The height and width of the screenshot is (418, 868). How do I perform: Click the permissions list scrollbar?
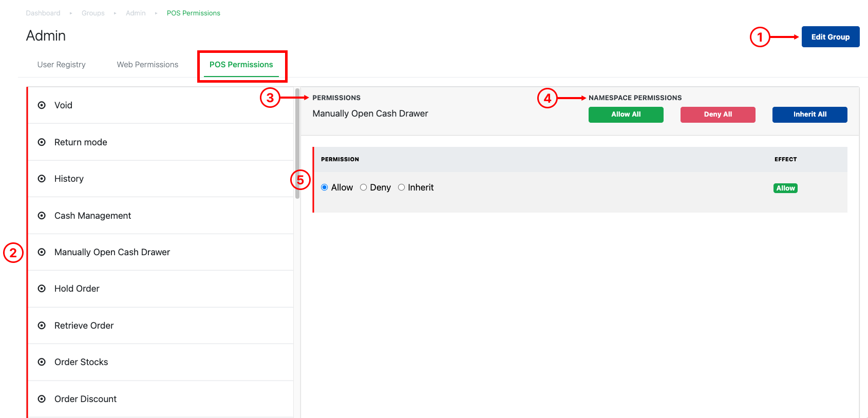tap(297, 144)
